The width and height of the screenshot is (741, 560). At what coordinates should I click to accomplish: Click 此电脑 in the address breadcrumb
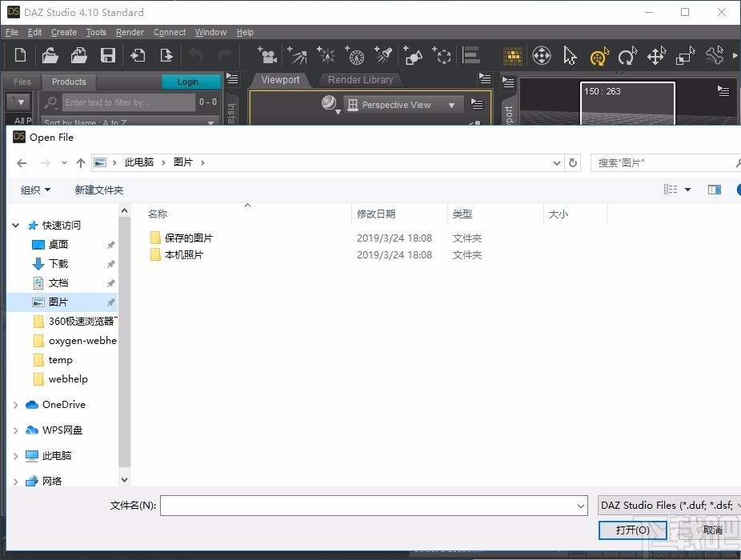coord(139,162)
